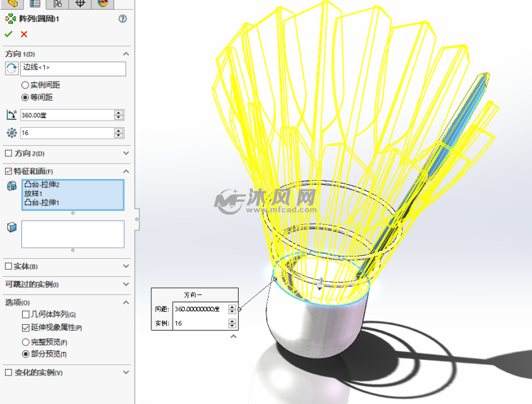The width and height of the screenshot is (532, 404).
Task: Open the ConfigurationManager tab
Action: 58,4
